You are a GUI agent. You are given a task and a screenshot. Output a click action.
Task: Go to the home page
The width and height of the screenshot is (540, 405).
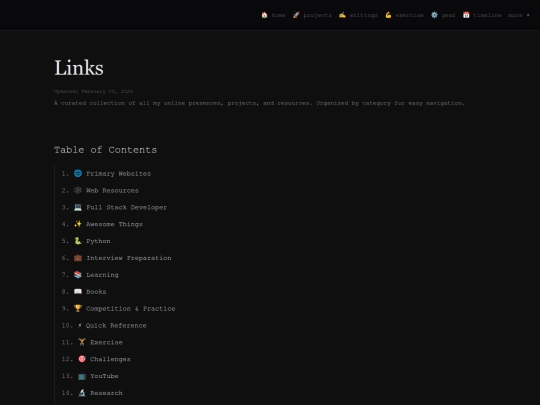[x=273, y=15]
